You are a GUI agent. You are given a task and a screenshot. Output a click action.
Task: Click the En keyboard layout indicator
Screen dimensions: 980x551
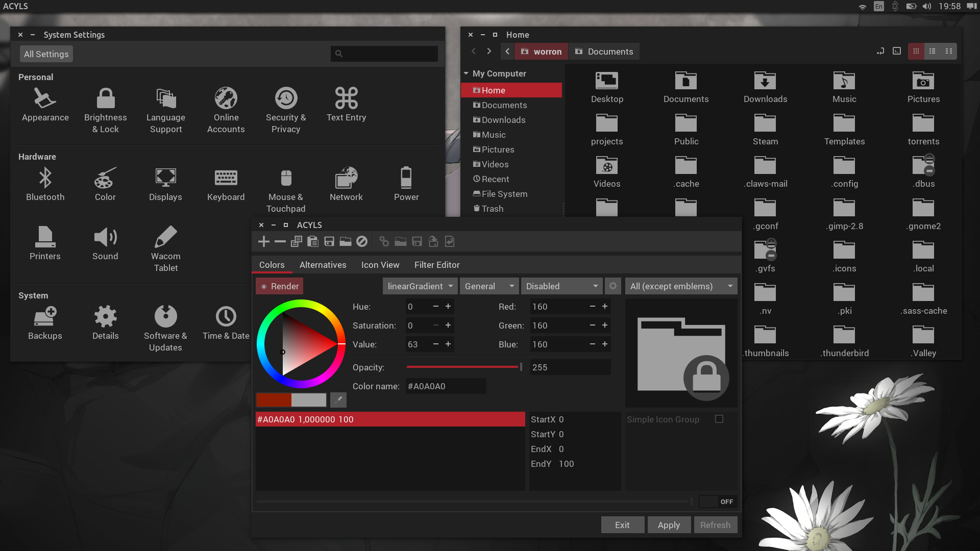tap(879, 6)
